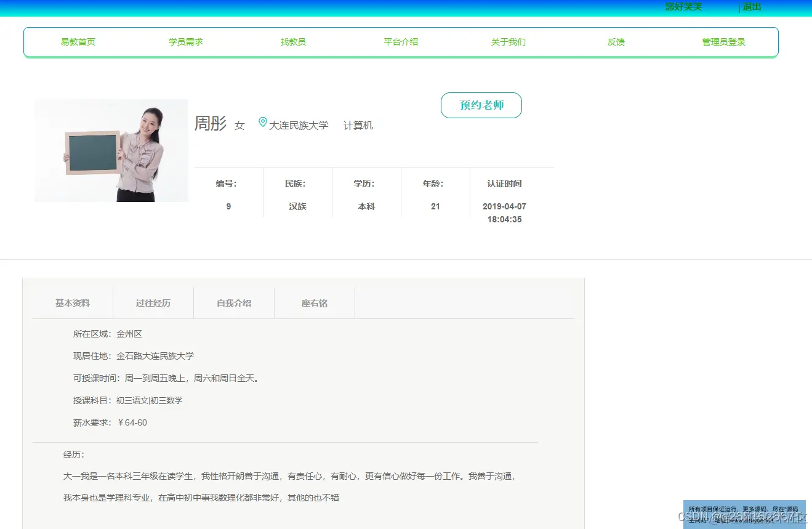This screenshot has height=529, width=812.
Task: Click the 计算机 major label
Action: [x=358, y=125]
